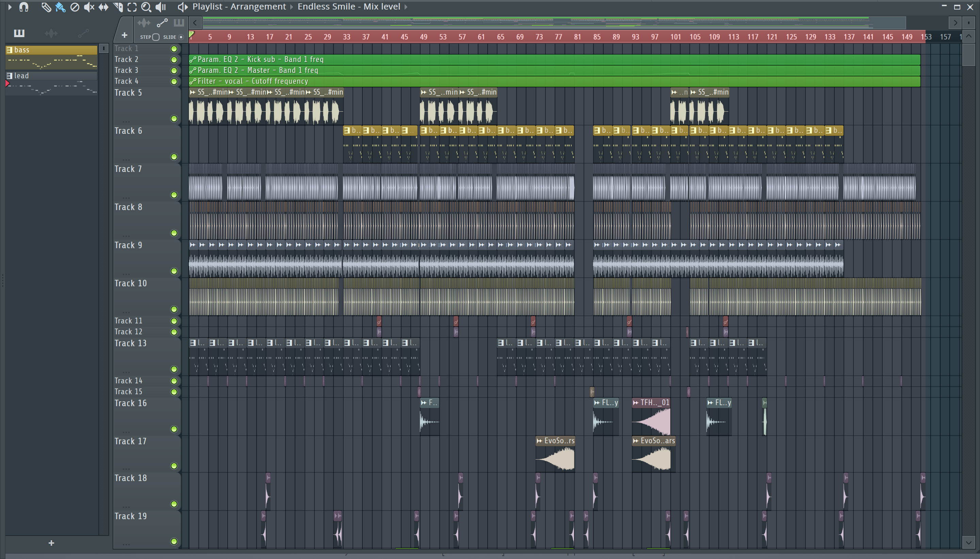Viewport: 980px width, 559px height.
Task: Toggle the snap magnet icon
Action: point(24,7)
